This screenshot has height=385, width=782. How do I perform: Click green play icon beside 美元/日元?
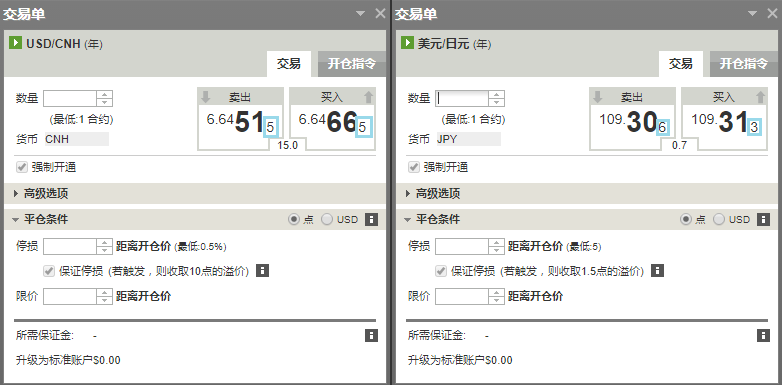click(x=407, y=43)
